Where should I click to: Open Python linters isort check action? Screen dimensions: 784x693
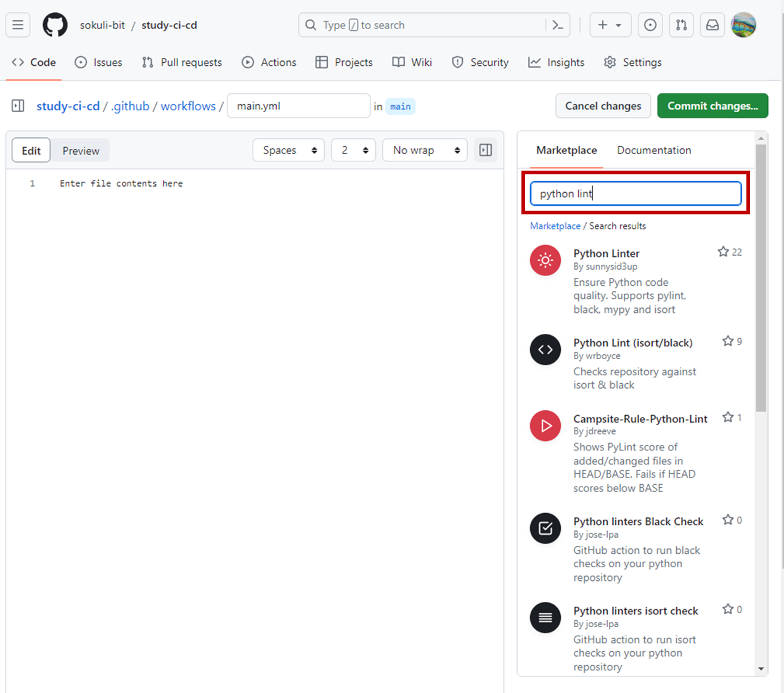(635, 610)
